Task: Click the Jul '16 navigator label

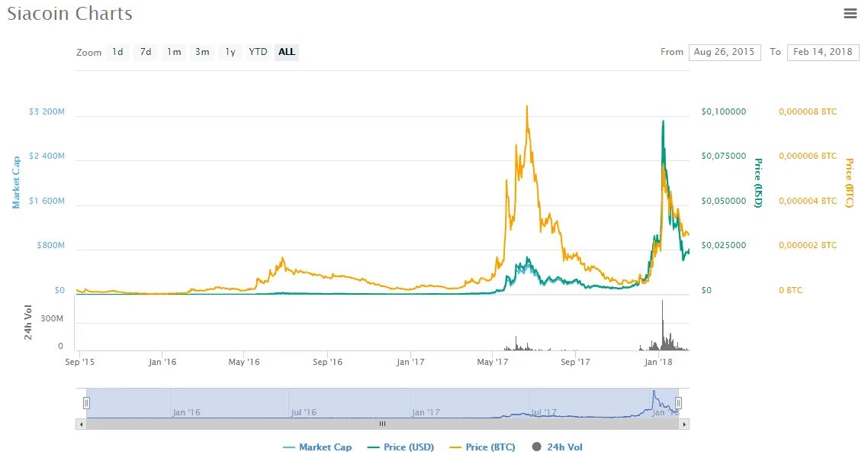Action: coord(304,412)
